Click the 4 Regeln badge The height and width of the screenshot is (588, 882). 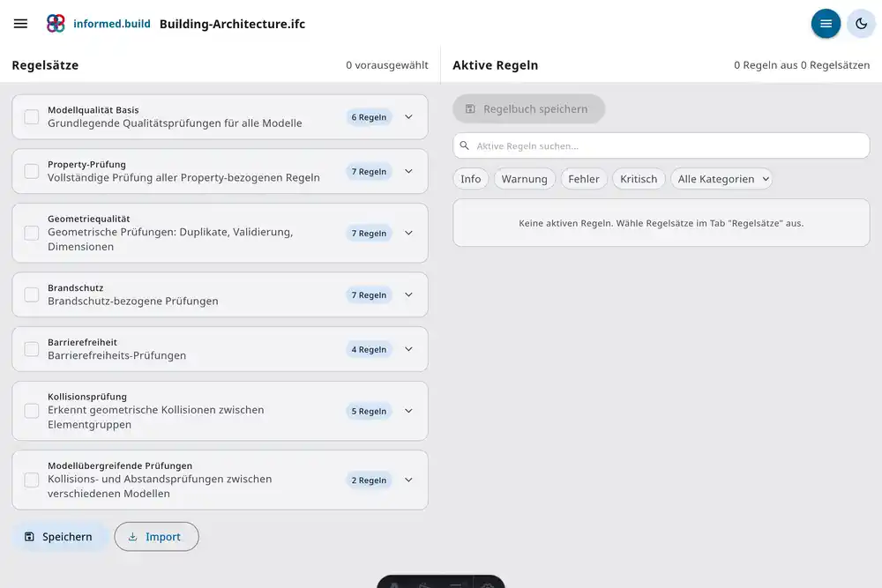tap(369, 349)
